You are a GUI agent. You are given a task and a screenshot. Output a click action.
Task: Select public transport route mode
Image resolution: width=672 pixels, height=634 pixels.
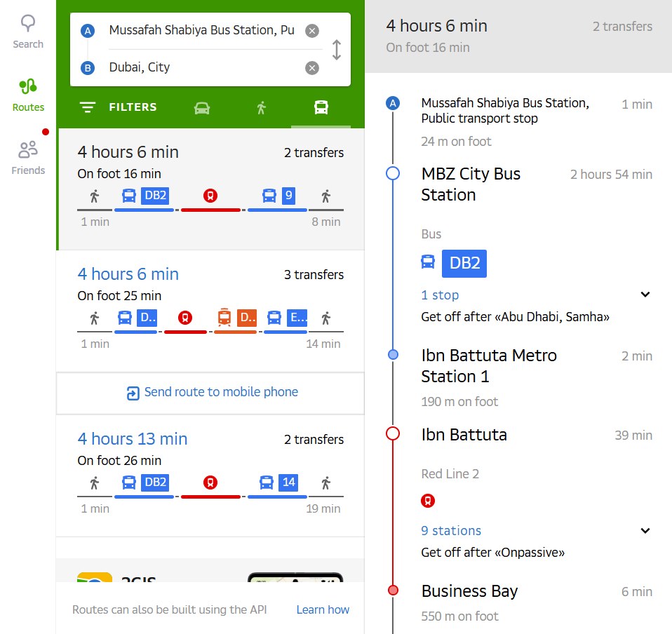pyautogui.click(x=321, y=107)
